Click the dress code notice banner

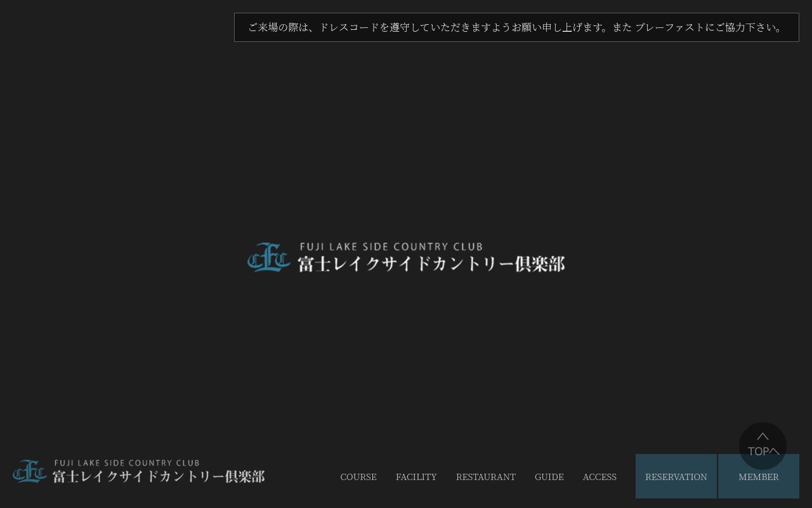click(x=516, y=27)
